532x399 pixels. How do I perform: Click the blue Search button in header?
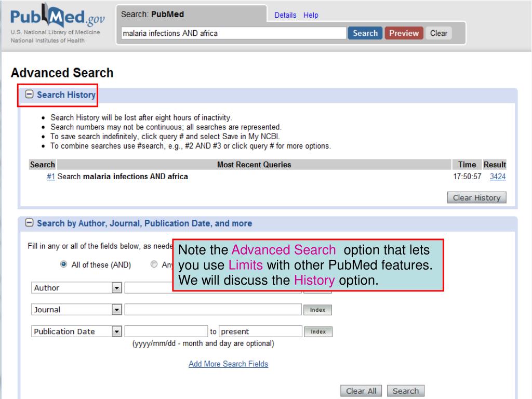(x=365, y=33)
